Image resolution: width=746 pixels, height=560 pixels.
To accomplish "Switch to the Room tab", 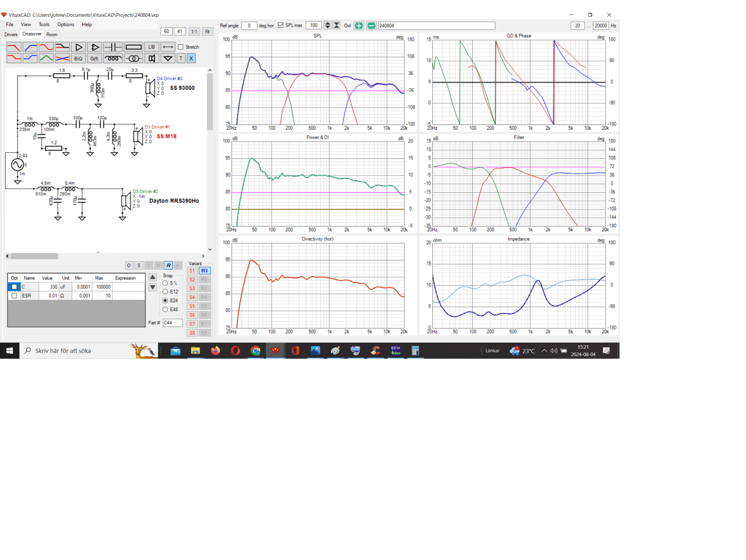I will [x=52, y=35].
